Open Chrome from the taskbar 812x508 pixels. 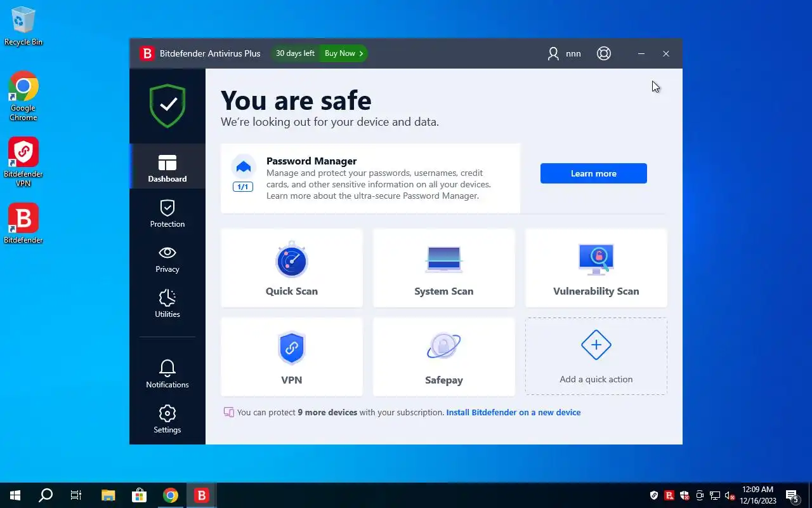tap(170, 495)
